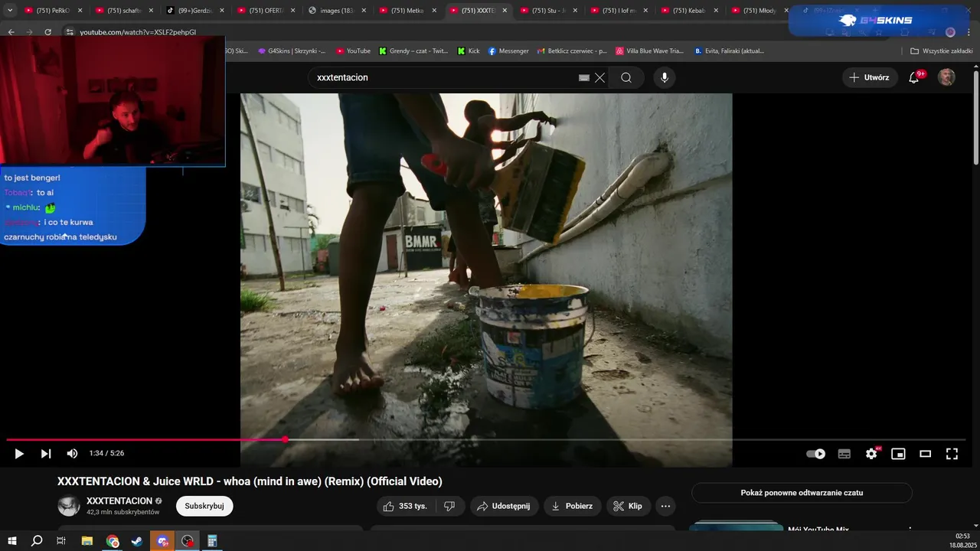Open Grendy czat Twitch bookmark

(x=413, y=51)
